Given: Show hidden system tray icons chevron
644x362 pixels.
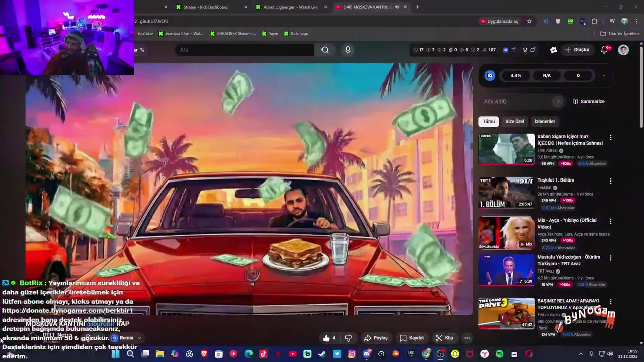Looking at the screenshot, I should pyautogui.click(x=580, y=354).
